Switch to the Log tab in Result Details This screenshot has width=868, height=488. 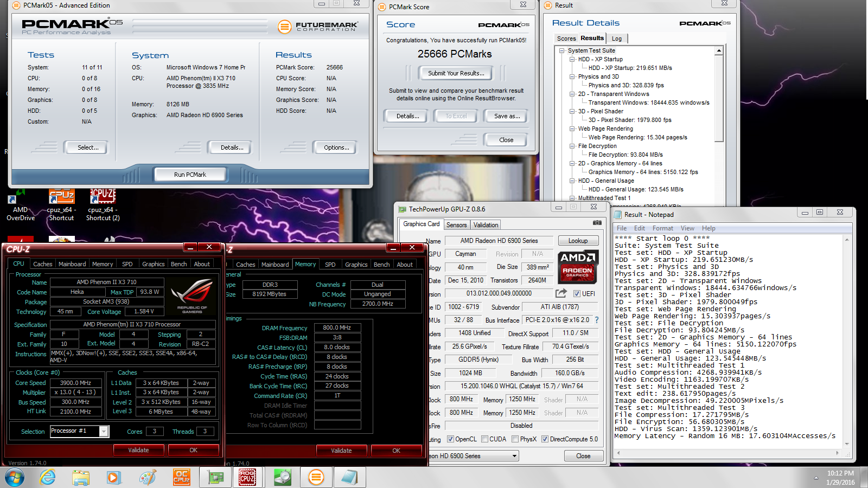[x=617, y=38]
